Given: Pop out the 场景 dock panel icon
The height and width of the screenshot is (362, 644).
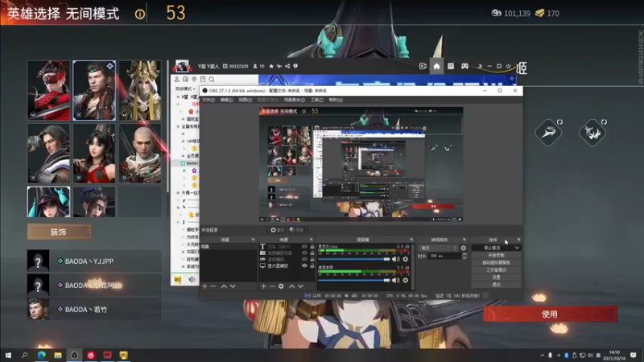Looking at the screenshot, I should click(x=253, y=240).
